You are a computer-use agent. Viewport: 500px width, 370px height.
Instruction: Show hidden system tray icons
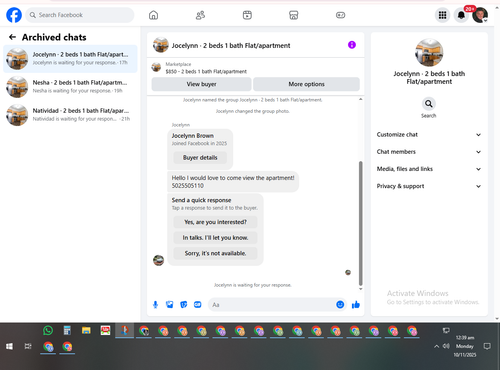click(x=436, y=346)
